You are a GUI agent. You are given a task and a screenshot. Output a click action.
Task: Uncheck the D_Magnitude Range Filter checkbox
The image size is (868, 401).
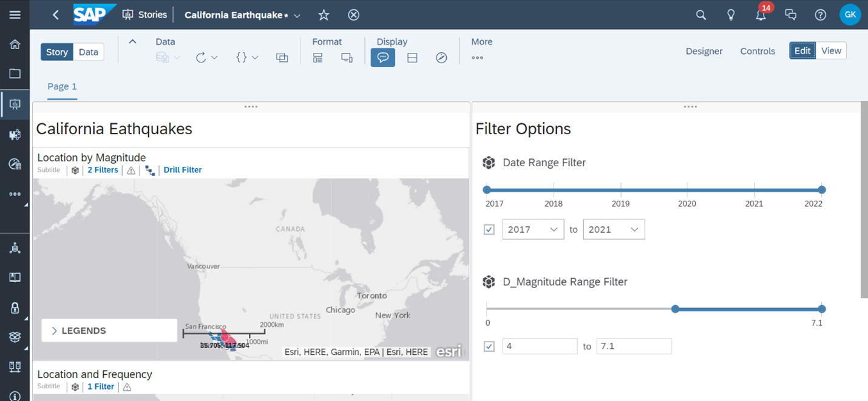pyautogui.click(x=489, y=346)
